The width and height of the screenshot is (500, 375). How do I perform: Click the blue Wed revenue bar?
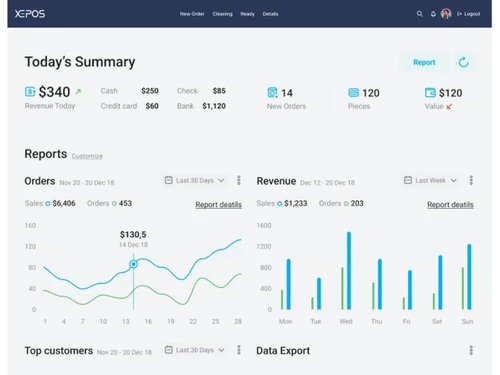click(349, 271)
